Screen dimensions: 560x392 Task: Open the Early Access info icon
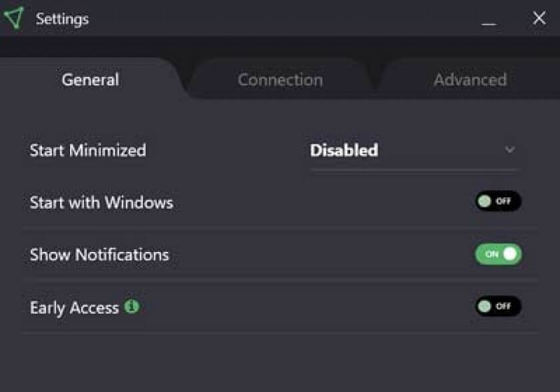131,306
